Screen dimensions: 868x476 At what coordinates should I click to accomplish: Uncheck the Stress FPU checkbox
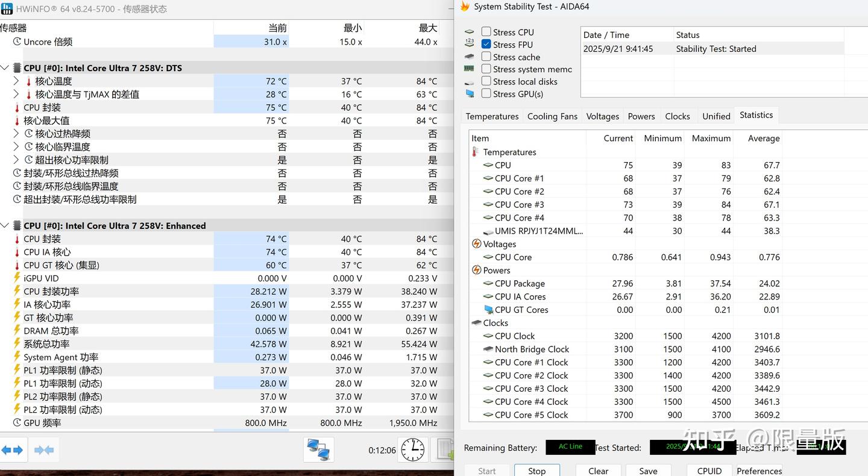pyautogui.click(x=486, y=45)
